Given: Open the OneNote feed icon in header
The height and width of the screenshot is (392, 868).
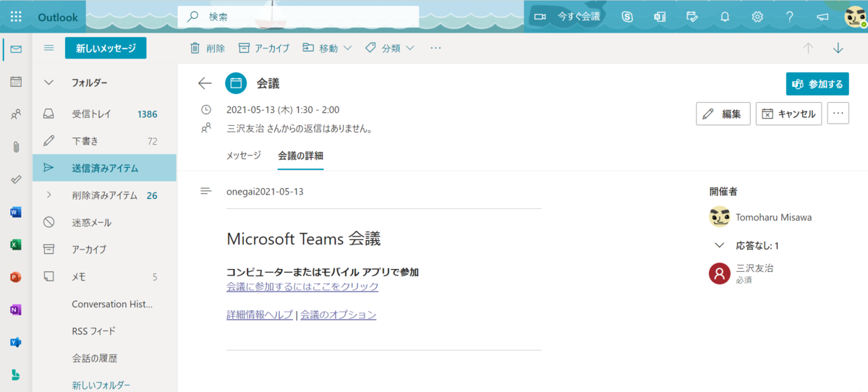Looking at the screenshot, I should 660,16.
